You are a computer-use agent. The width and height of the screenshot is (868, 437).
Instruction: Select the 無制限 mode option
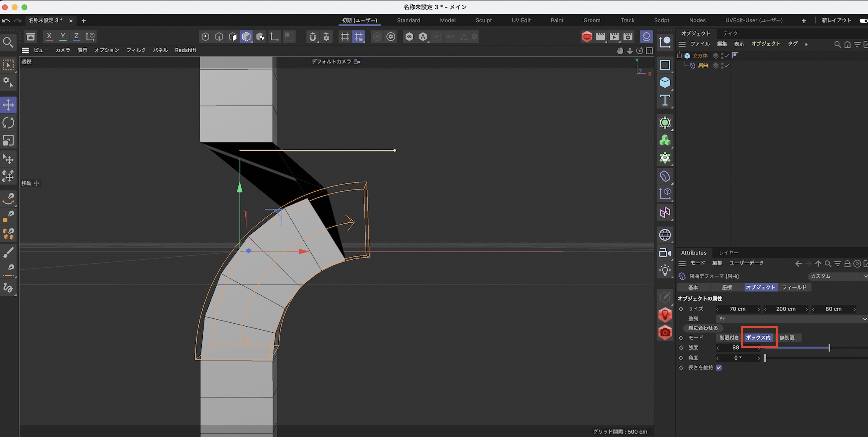[x=787, y=338]
